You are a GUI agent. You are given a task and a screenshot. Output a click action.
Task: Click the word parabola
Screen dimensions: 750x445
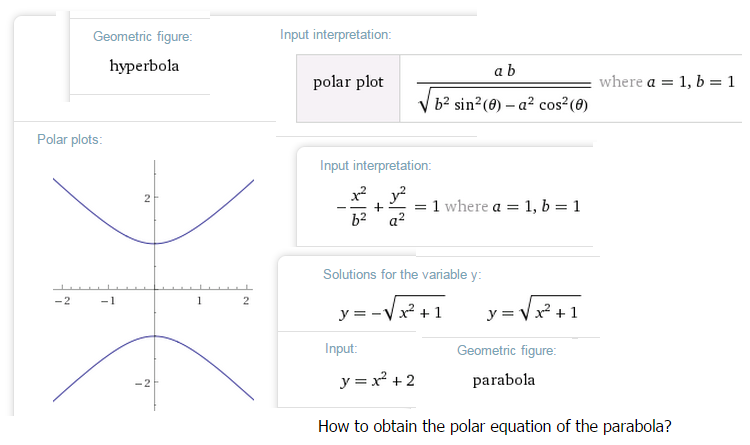click(503, 380)
